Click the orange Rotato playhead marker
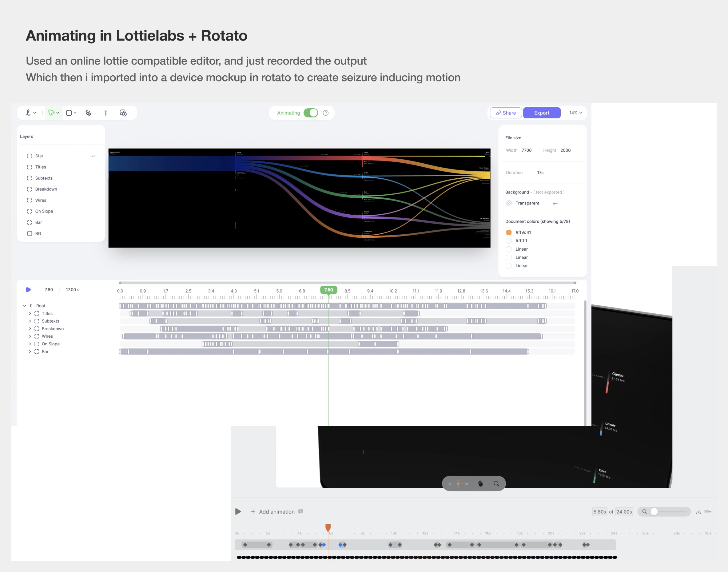This screenshot has height=572, width=728. pos(328,527)
